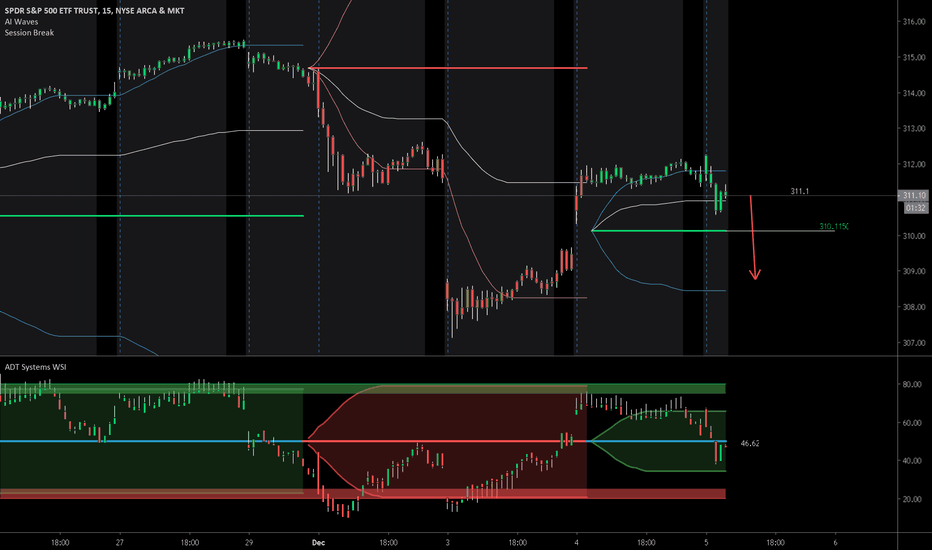Image resolution: width=932 pixels, height=550 pixels.
Task: Click the 4 date label on time axis
Action: click(577, 542)
